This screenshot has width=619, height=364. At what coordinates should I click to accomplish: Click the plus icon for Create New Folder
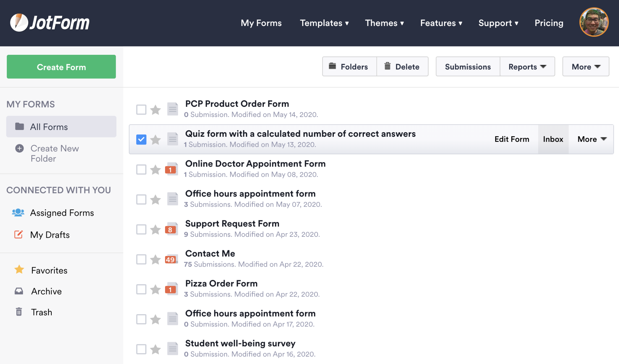[x=20, y=148]
